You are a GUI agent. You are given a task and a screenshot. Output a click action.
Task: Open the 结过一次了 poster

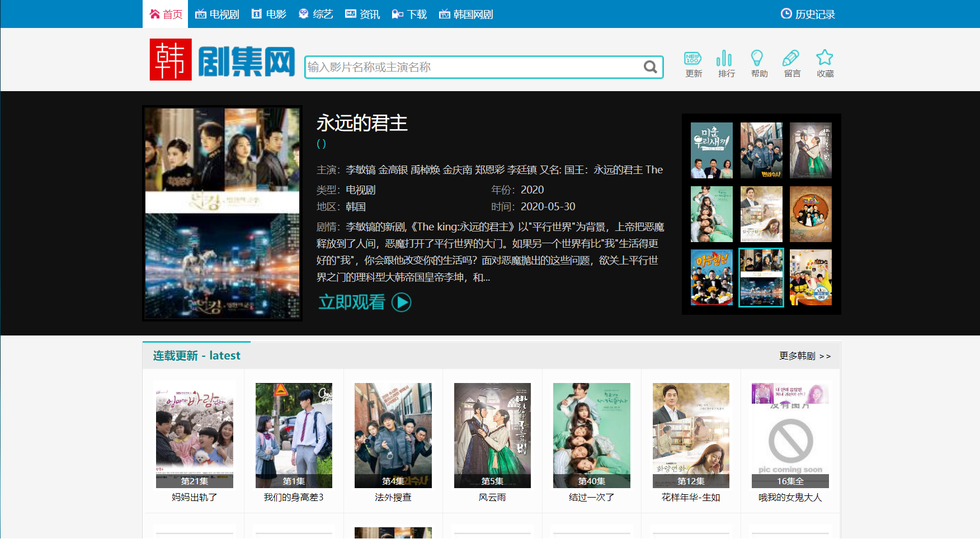coord(591,436)
